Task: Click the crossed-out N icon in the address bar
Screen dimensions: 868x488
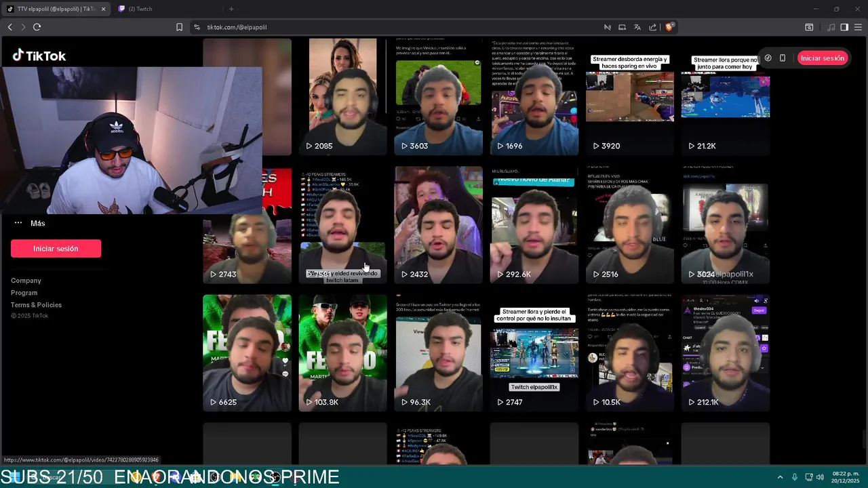Action: click(x=608, y=27)
